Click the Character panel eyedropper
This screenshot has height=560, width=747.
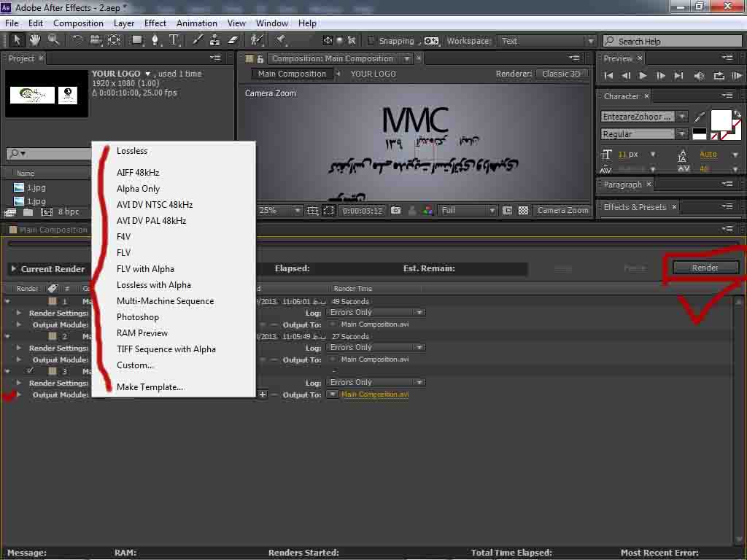point(700,116)
